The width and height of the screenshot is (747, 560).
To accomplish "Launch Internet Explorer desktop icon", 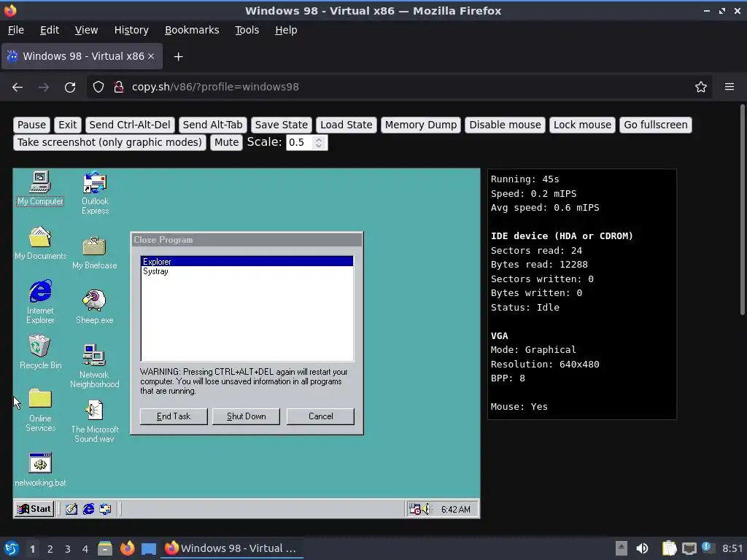I will (40, 302).
